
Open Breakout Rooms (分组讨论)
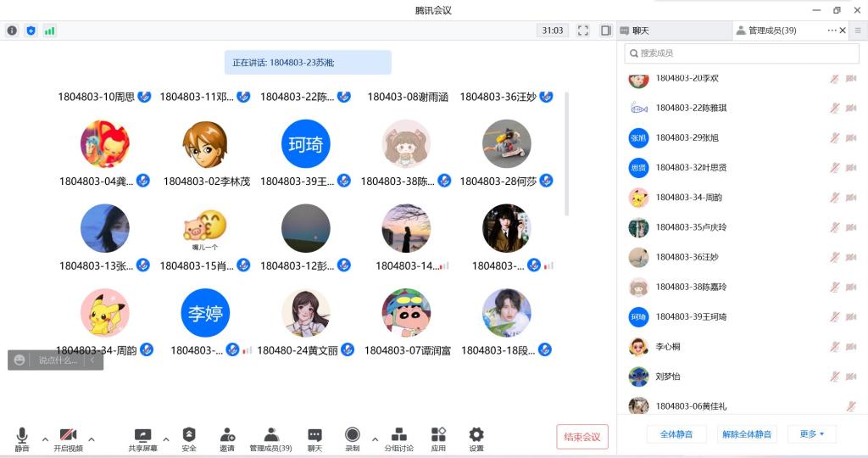click(398, 438)
